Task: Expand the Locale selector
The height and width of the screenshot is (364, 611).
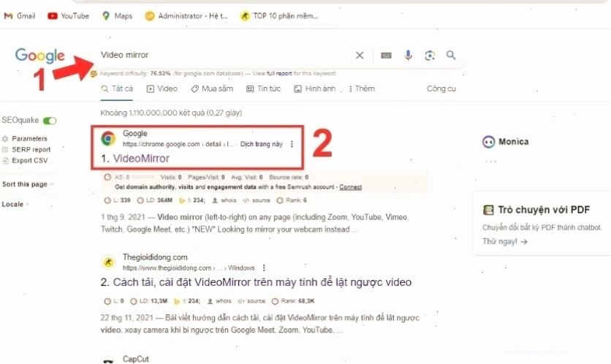Action: pyautogui.click(x=15, y=204)
